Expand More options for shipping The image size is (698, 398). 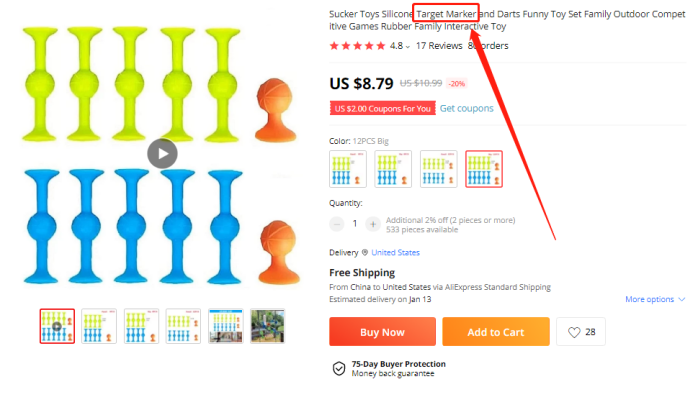(x=655, y=299)
